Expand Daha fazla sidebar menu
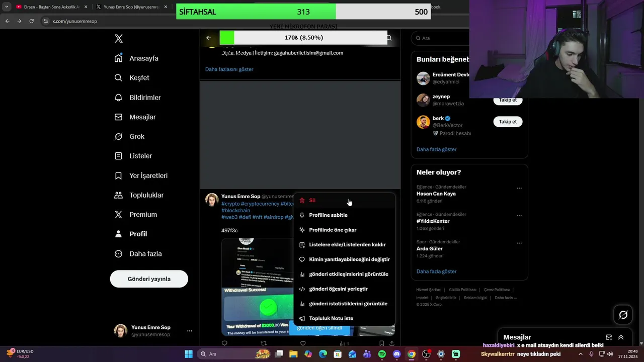Image resolution: width=644 pixels, height=362 pixels. [138, 254]
